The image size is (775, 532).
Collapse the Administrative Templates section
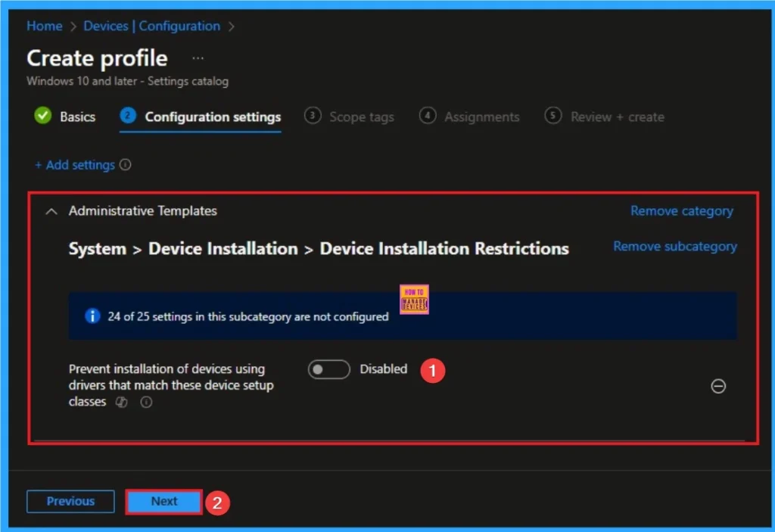coord(51,211)
